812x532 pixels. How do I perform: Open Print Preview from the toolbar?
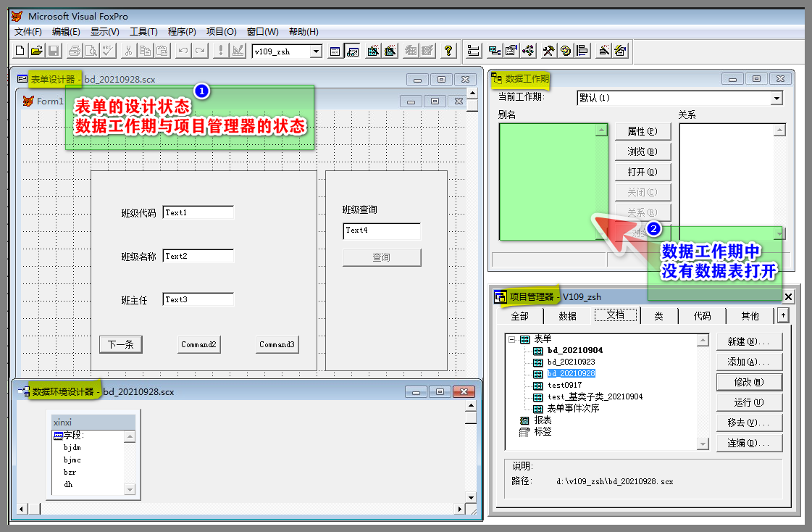(x=91, y=51)
